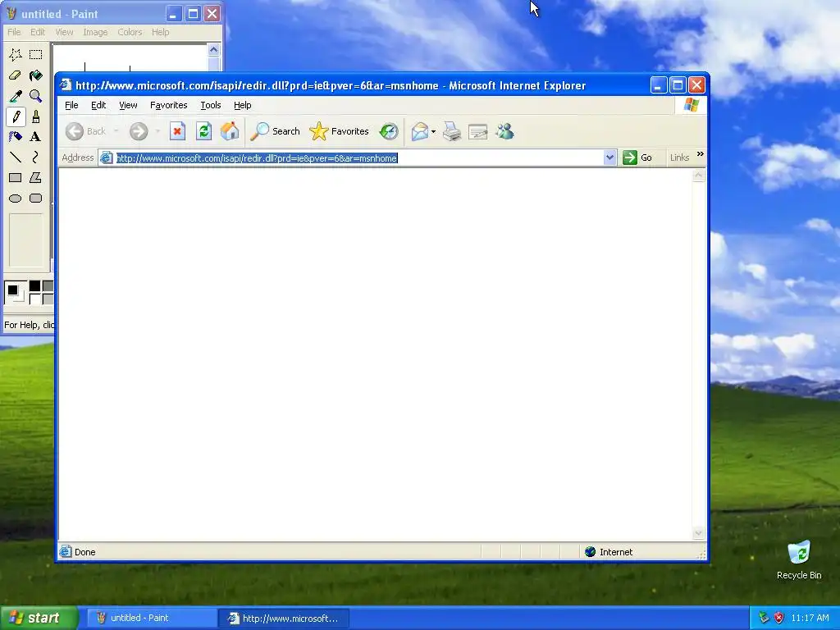Switch to untitled - Paint taskbar button
Image resolution: width=840 pixels, height=630 pixels.
pos(151,619)
